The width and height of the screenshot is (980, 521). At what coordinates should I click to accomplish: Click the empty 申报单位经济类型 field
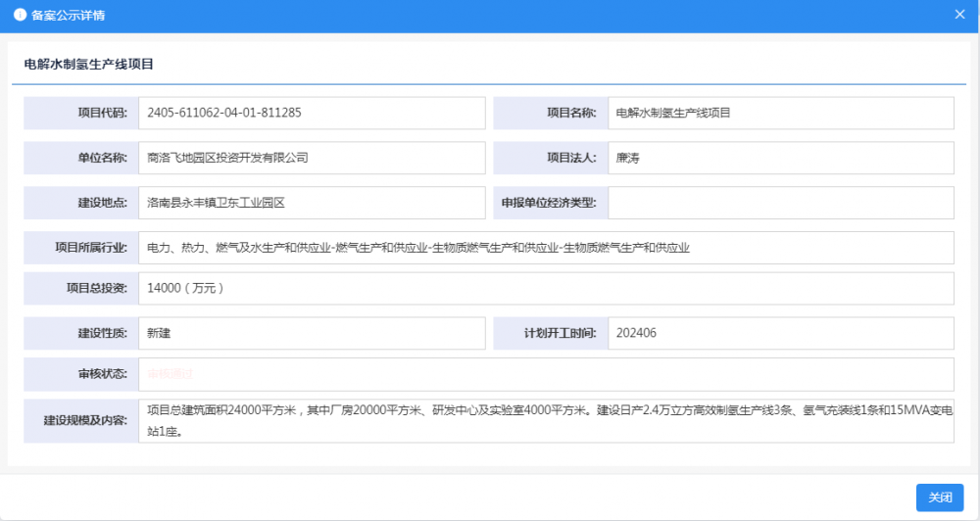click(780, 203)
